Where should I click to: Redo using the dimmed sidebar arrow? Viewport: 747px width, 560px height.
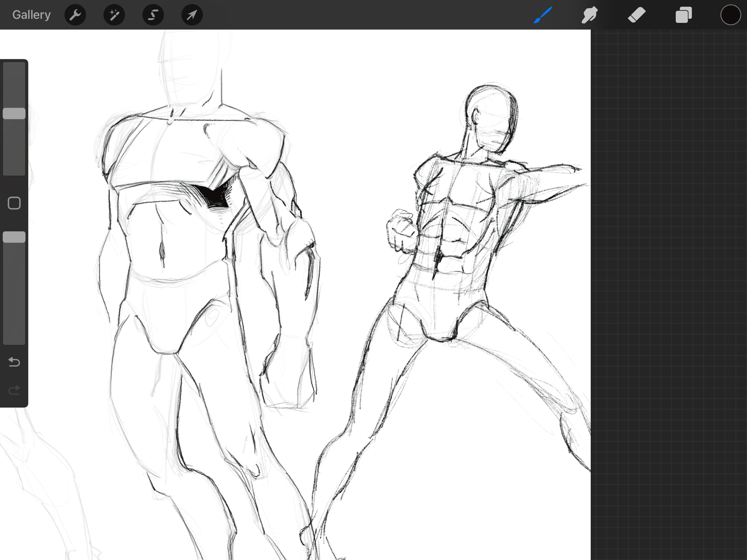click(14, 391)
